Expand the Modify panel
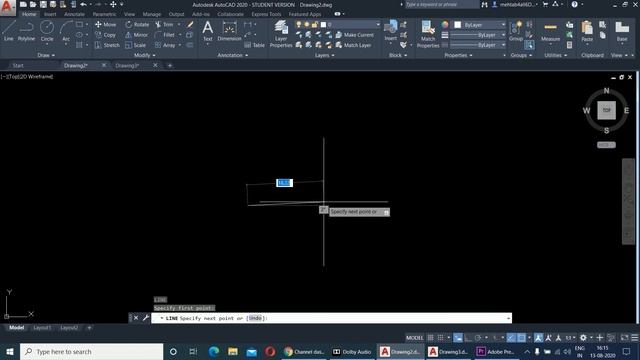 click(144, 55)
